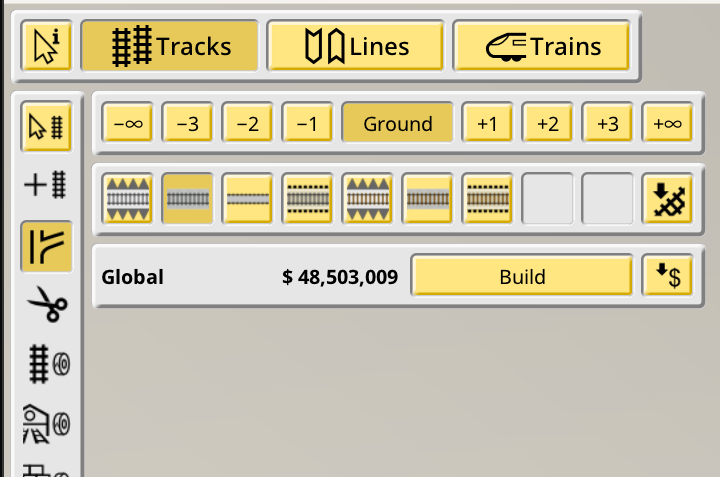Choose the add track tool

click(x=46, y=185)
